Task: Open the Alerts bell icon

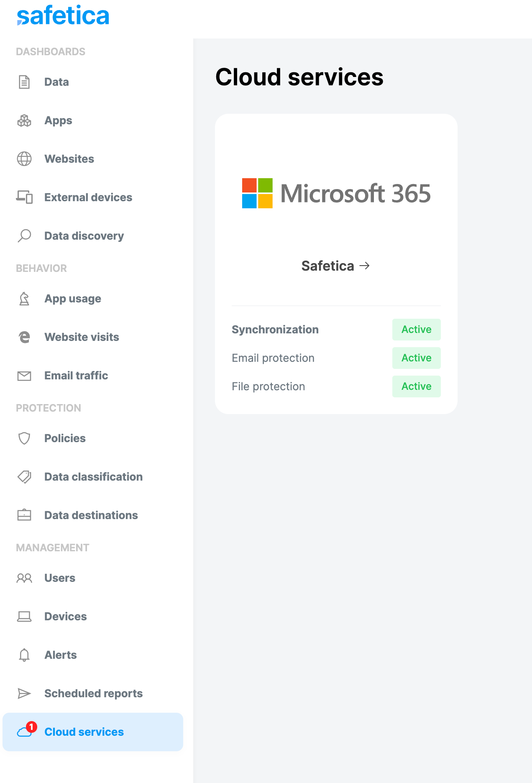Action: [24, 655]
